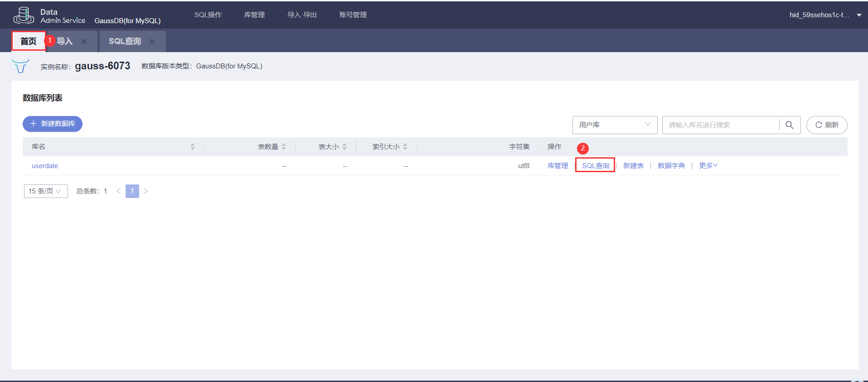Click SQL查询 for the userdate row

[596, 166]
